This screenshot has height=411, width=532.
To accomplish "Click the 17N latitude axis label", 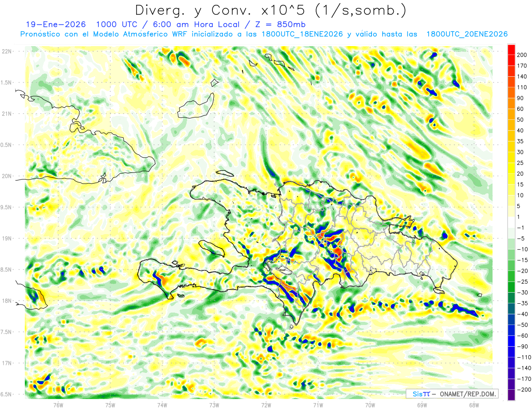I will pyautogui.click(x=6, y=363).
